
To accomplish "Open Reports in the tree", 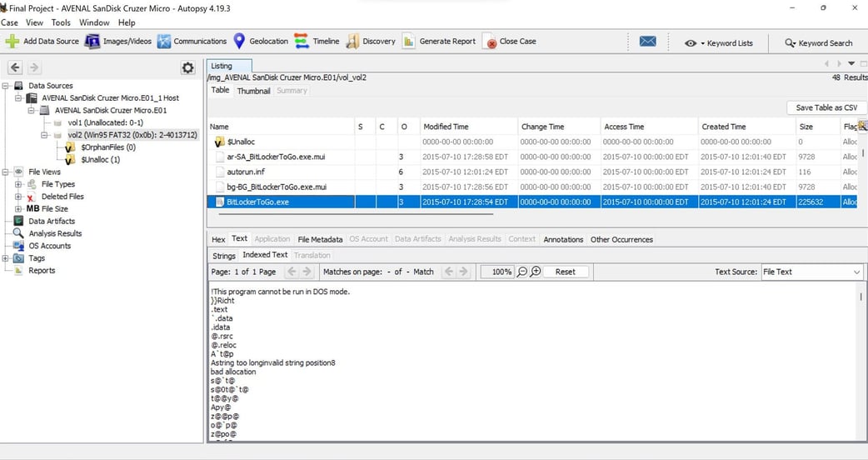I will 42,270.
